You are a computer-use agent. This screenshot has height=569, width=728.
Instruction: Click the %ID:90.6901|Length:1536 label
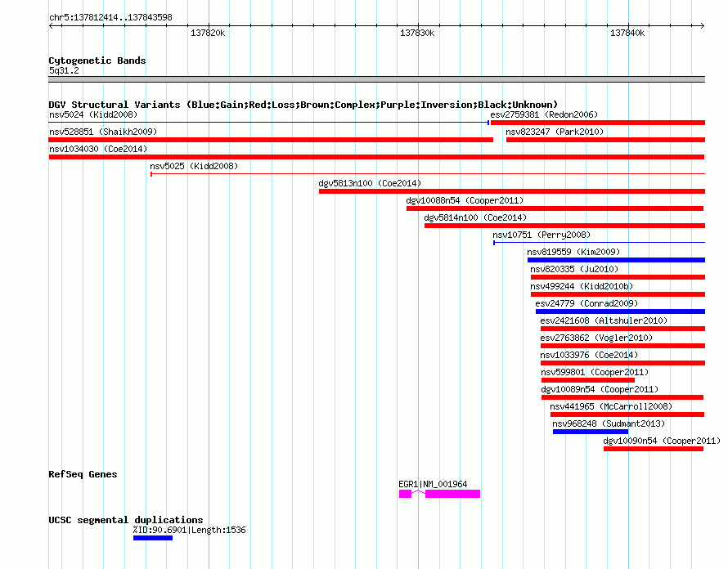[190, 530]
